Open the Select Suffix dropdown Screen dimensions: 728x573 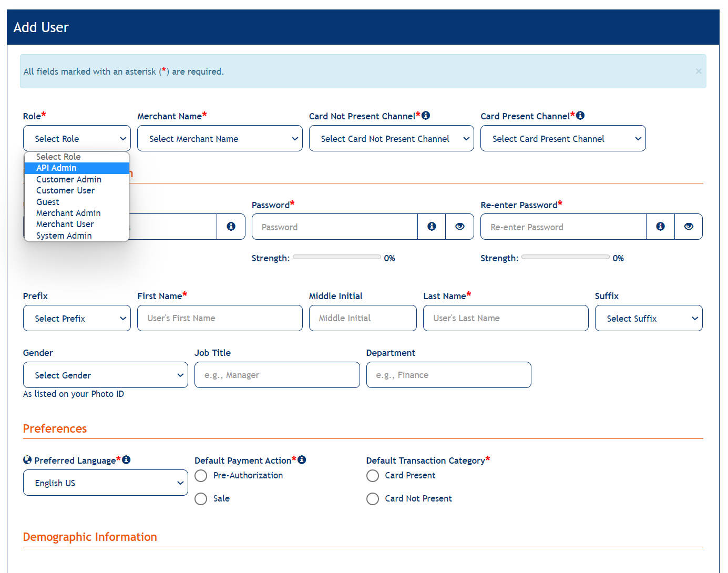[648, 319]
